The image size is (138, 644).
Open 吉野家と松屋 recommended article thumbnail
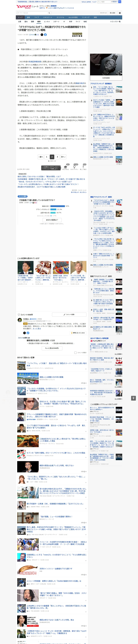pyautogui.click(x=61, y=267)
